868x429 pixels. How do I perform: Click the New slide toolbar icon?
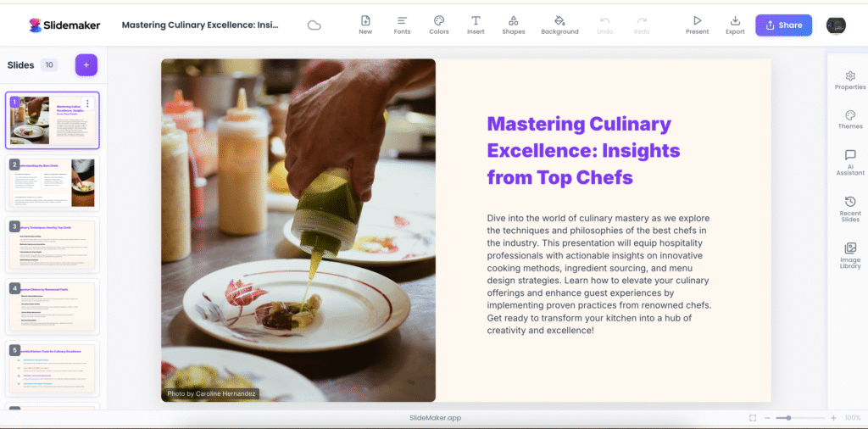click(365, 24)
